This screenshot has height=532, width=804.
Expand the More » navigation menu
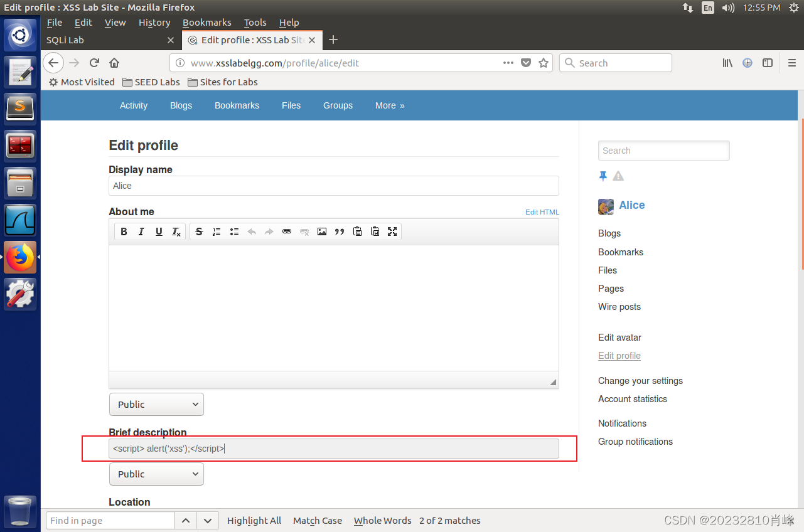(x=390, y=105)
